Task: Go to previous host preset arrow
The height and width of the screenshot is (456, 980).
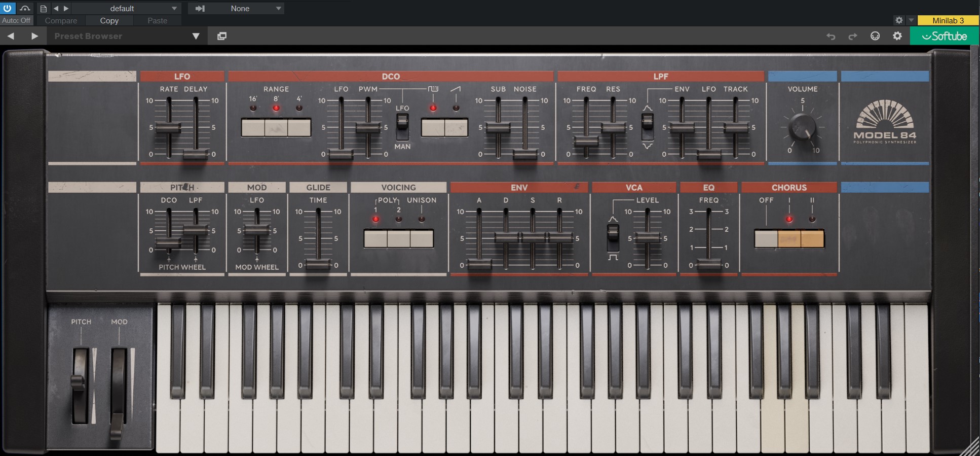Action: coord(56,9)
